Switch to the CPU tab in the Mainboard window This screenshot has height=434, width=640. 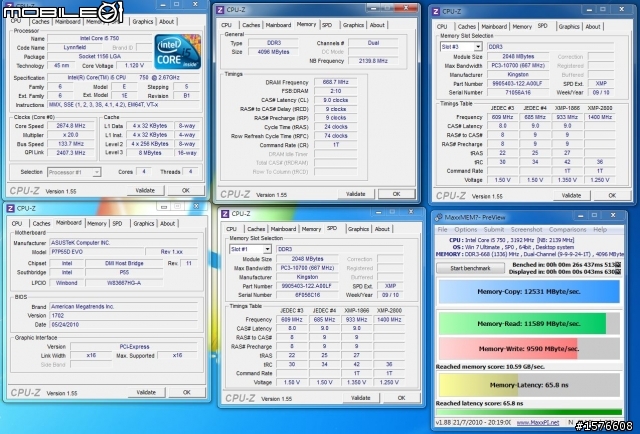tap(17, 223)
